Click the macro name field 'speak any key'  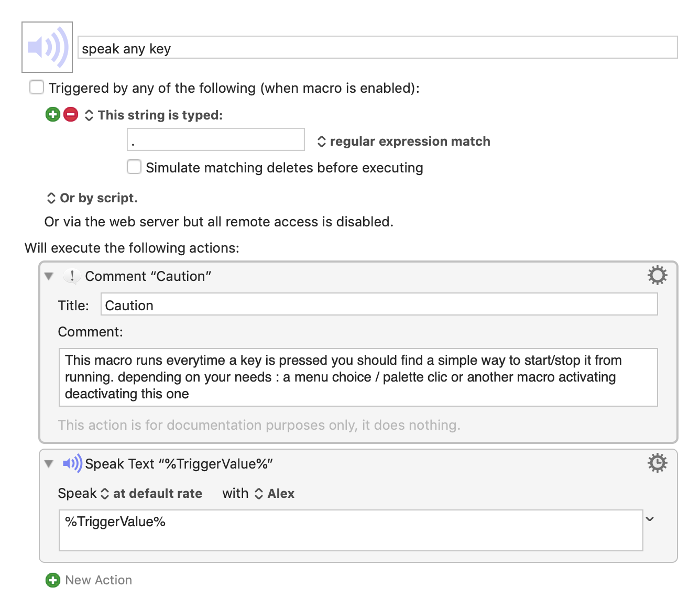point(377,48)
